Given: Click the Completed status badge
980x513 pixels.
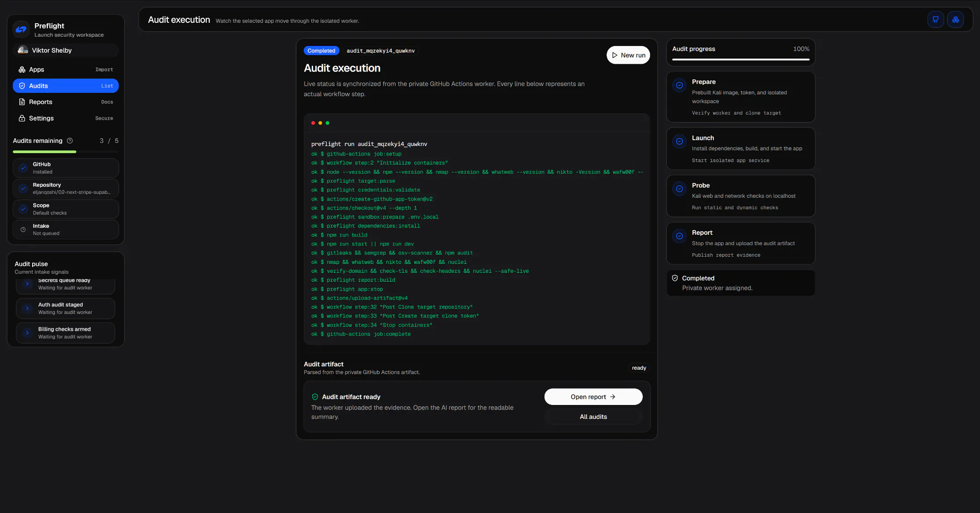Looking at the screenshot, I should pos(321,51).
